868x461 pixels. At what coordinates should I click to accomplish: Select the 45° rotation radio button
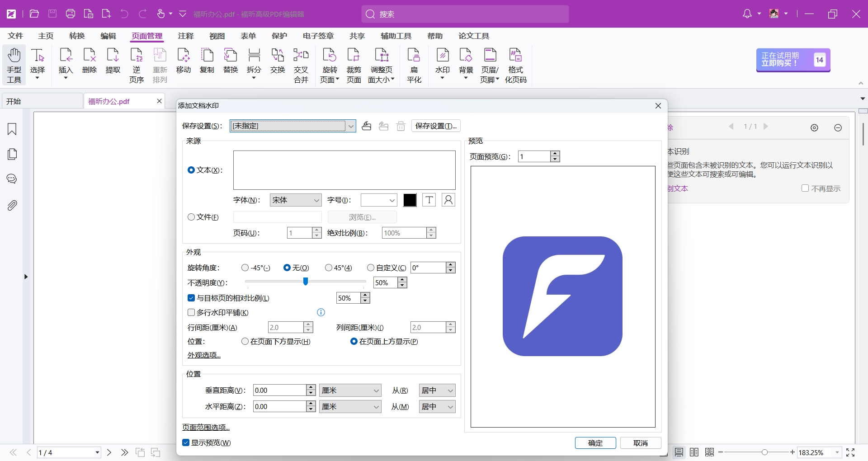coord(329,268)
